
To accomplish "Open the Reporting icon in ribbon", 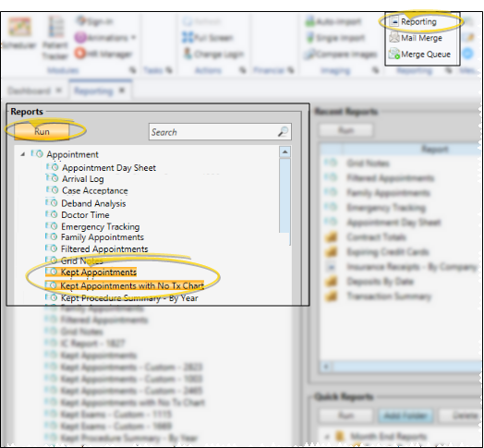I will point(393,21).
